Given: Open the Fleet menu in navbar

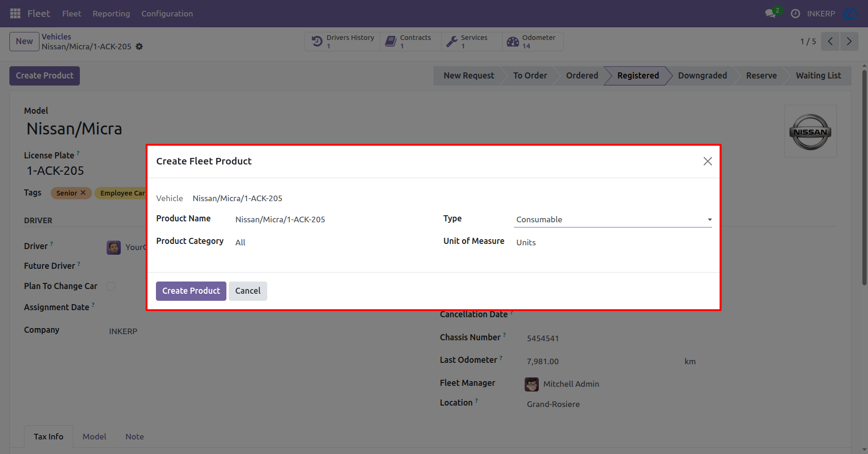Looking at the screenshot, I should click(x=71, y=14).
